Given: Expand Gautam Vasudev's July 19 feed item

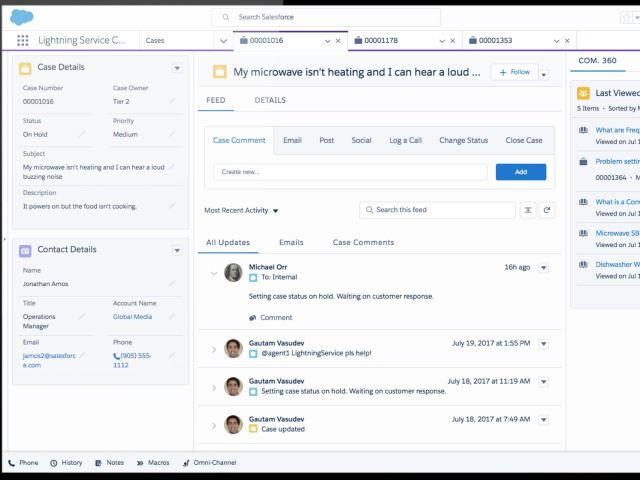Looking at the screenshot, I should 214,349.
